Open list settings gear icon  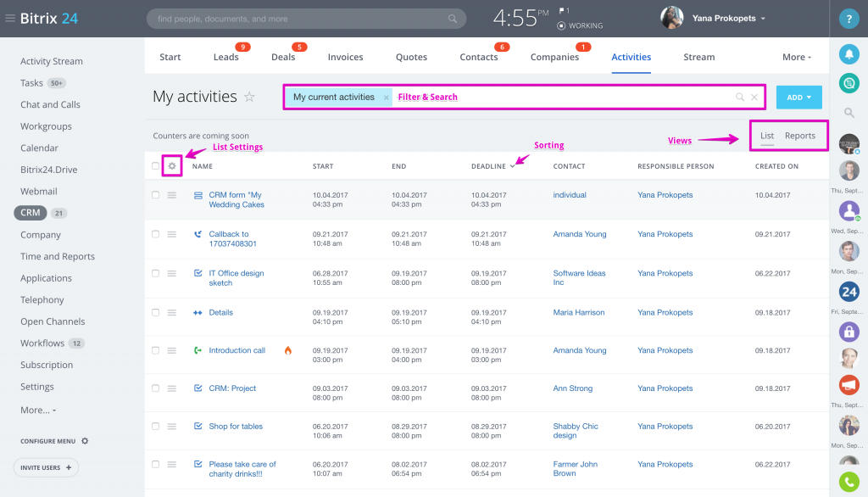coord(172,166)
